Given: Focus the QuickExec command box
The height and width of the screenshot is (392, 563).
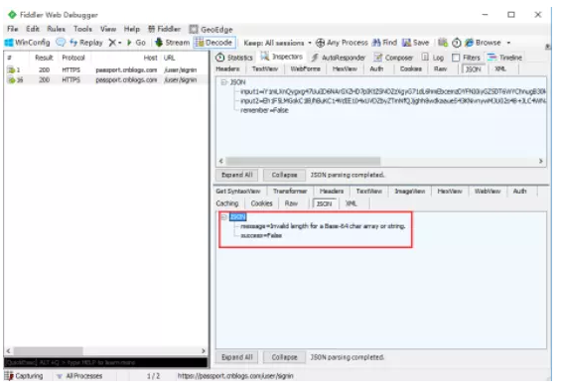Looking at the screenshot, I should (x=106, y=362).
